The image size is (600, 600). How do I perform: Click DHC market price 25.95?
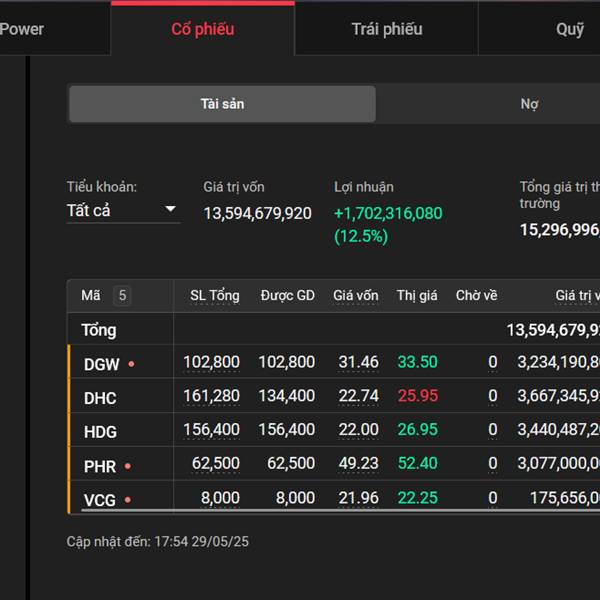click(417, 396)
